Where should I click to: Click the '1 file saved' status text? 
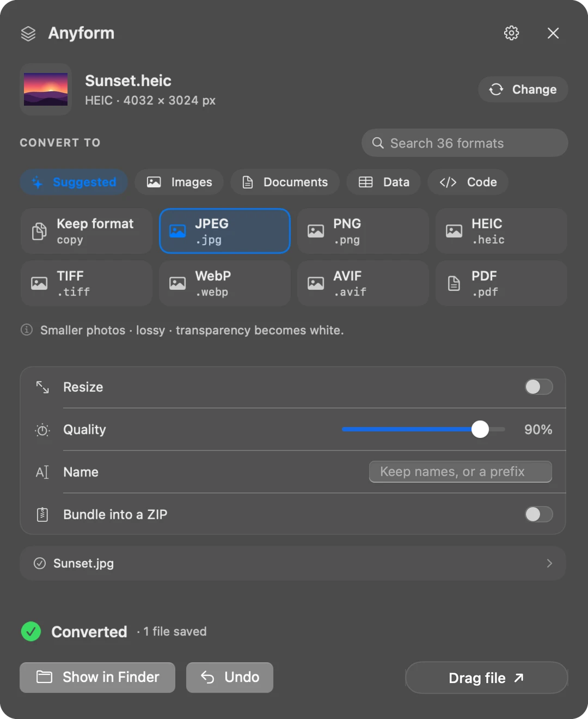click(175, 631)
